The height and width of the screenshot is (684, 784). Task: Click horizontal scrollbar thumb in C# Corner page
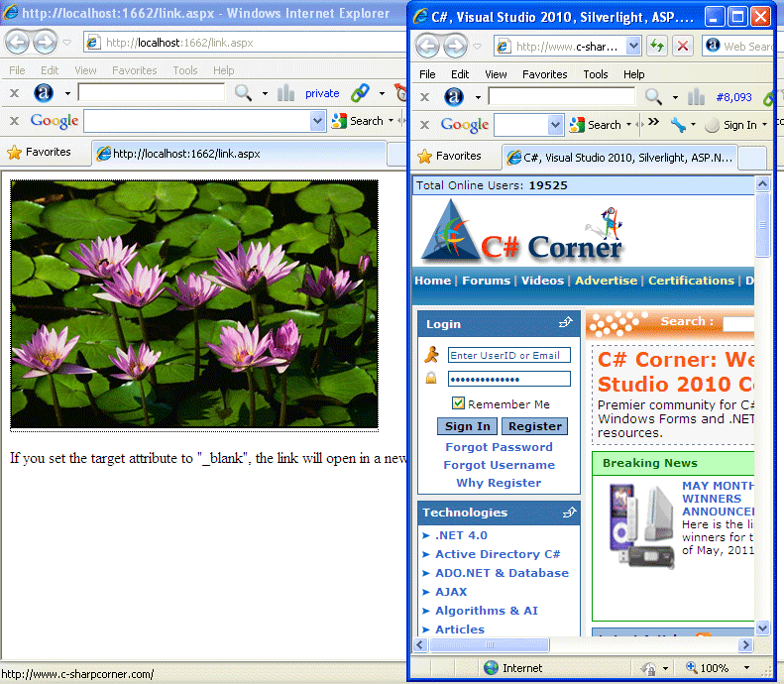point(490,645)
